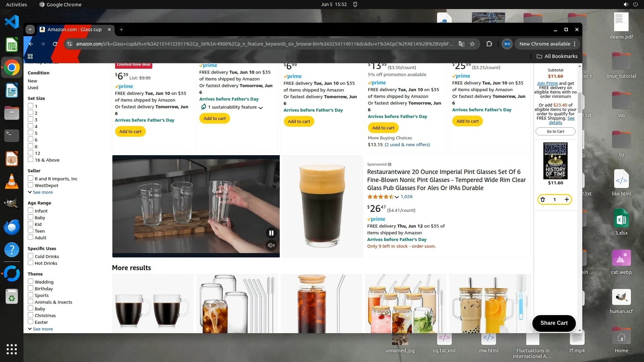Enable the WestDepot seller filter

pyautogui.click(x=31, y=185)
